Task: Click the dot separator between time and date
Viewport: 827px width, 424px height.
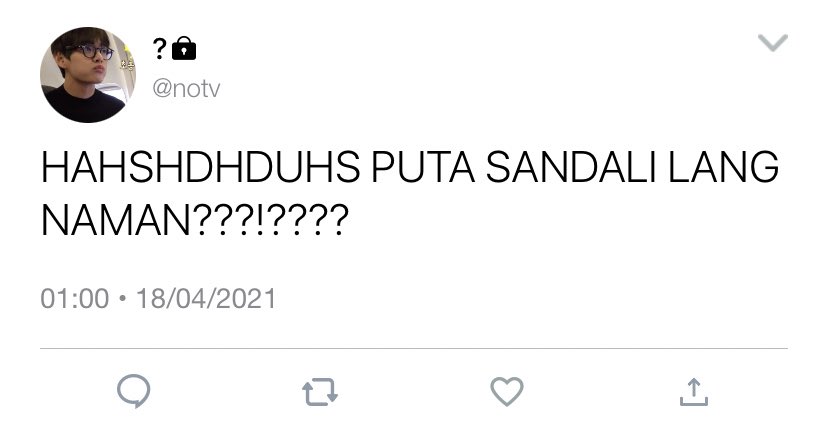Action: (x=123, y=298)
